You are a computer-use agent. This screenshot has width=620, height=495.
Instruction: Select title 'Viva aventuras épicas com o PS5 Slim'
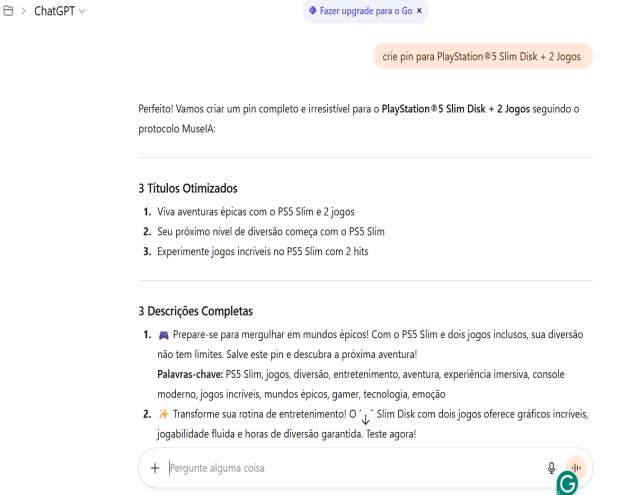255,211
